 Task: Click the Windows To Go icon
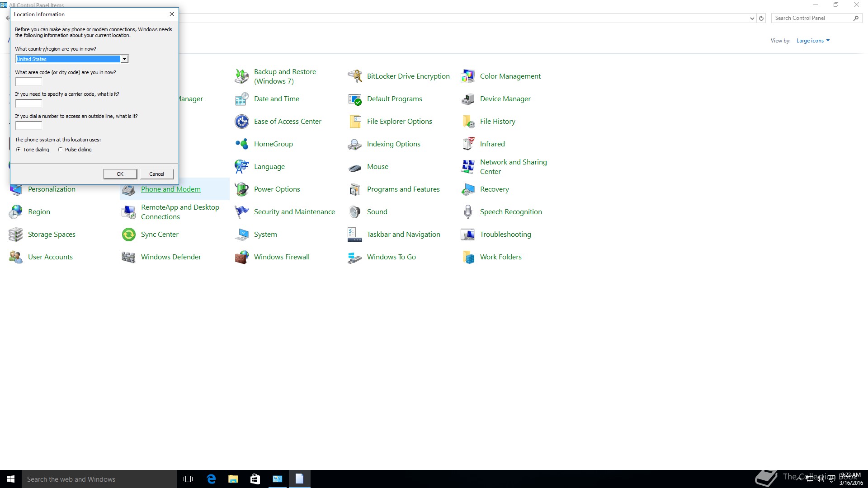point(355,257)
